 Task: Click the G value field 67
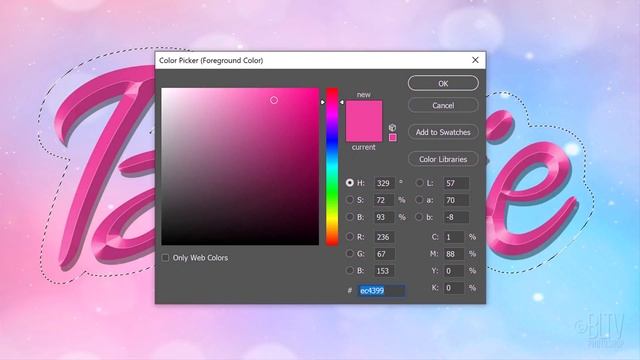[x=384, y=254]
